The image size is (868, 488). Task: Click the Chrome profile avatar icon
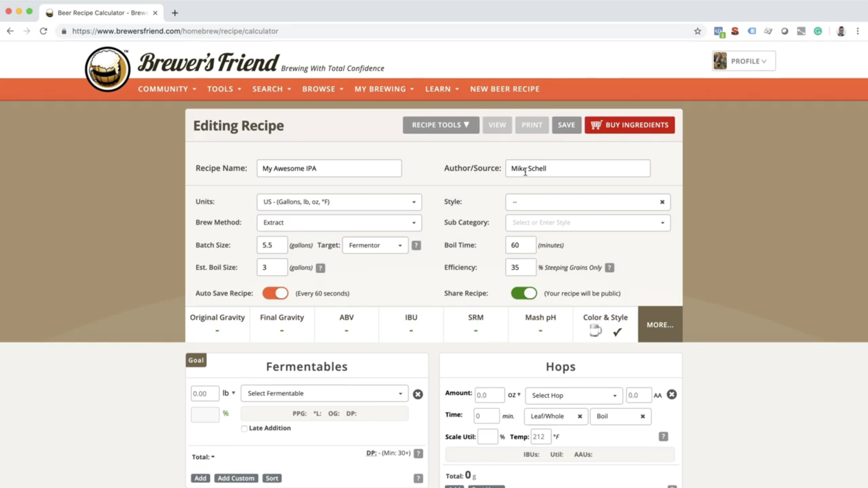(841, 31)
